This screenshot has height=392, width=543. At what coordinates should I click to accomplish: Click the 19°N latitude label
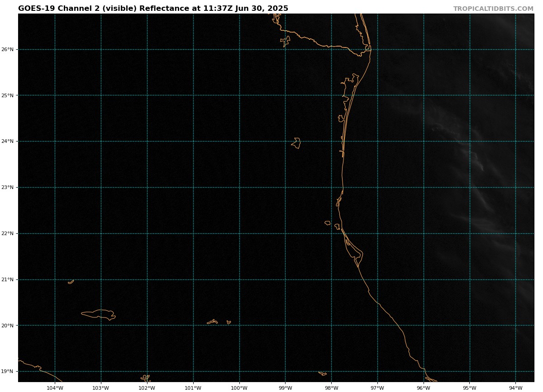point(8,372)
